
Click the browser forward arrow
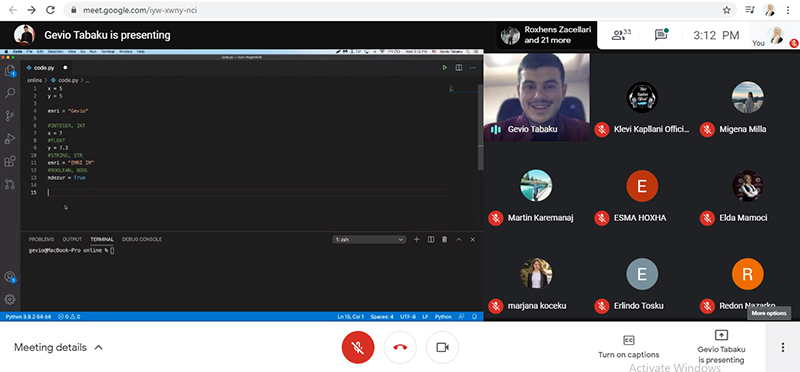32,10
